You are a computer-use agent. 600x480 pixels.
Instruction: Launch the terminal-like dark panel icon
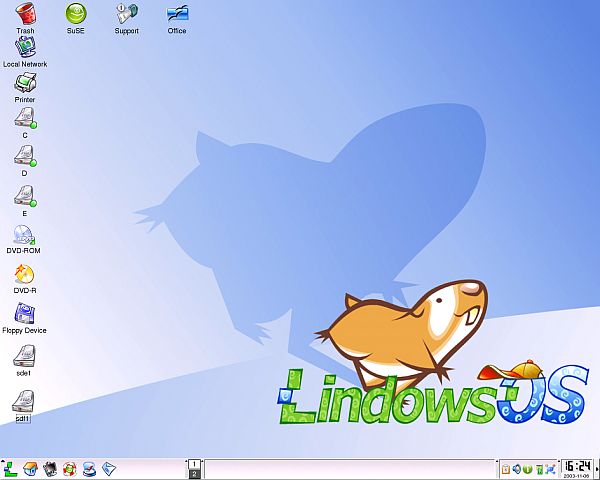click(x=50, y=469)
